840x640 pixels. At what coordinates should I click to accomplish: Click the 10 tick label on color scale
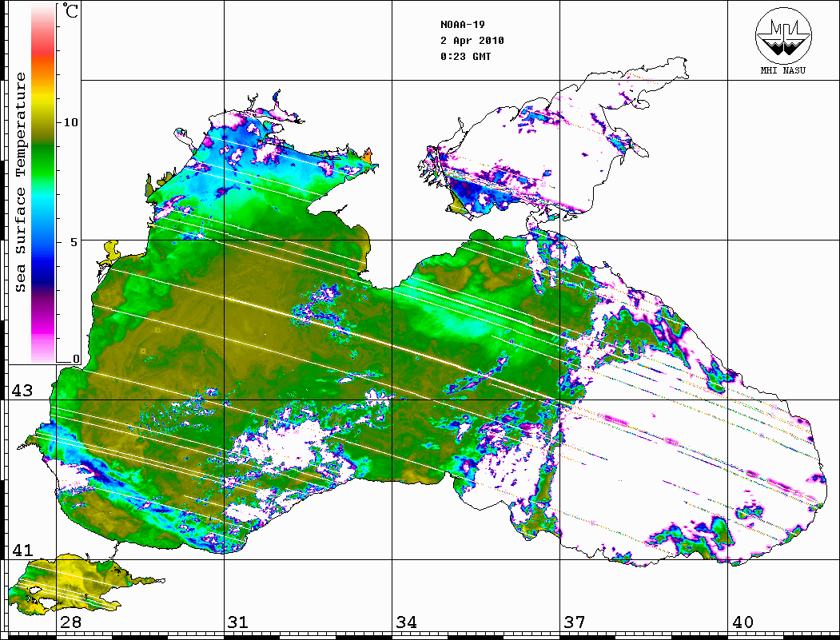pos(70,122)
